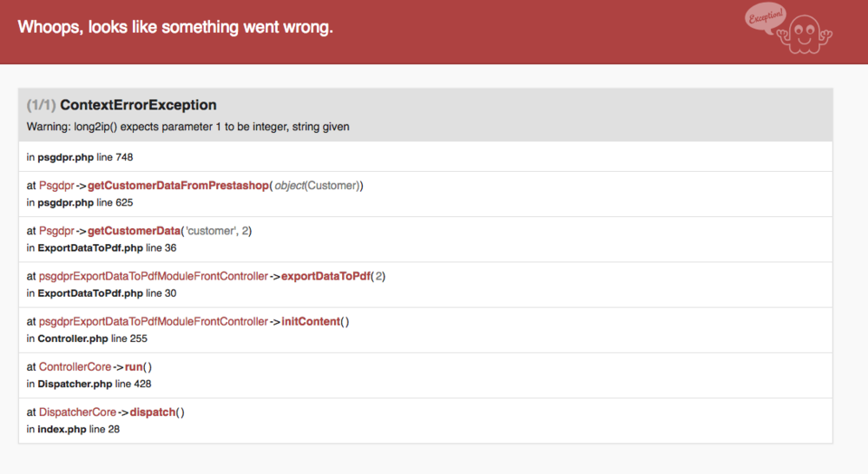Open psgdpr.php line 748 trace entry
The image size is (868, 474).
point(79,157)
